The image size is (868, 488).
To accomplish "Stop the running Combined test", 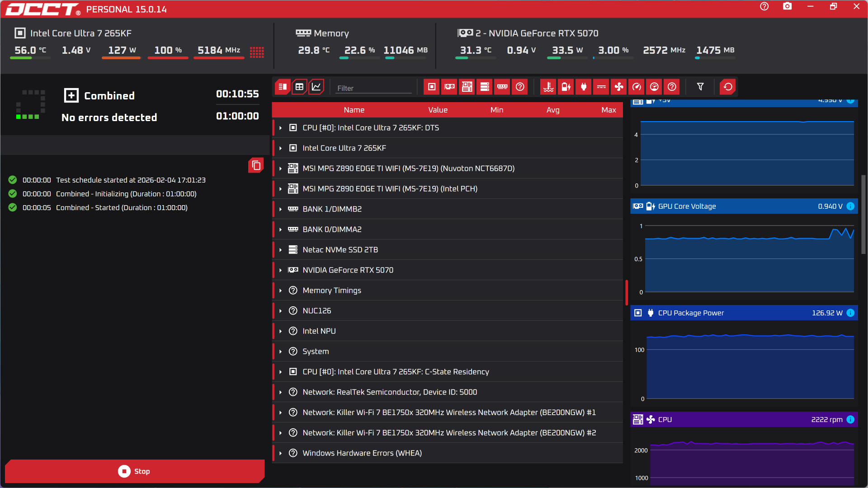I will (x=135, y=471).
